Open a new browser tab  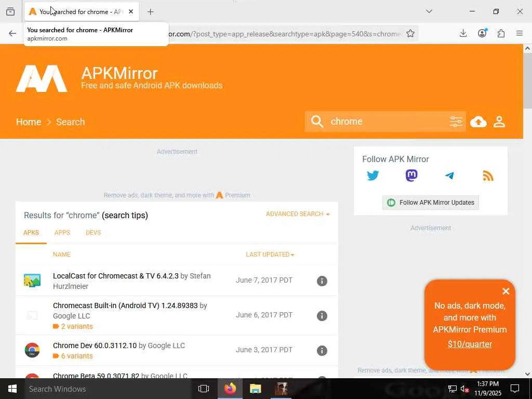coord(150,12)
